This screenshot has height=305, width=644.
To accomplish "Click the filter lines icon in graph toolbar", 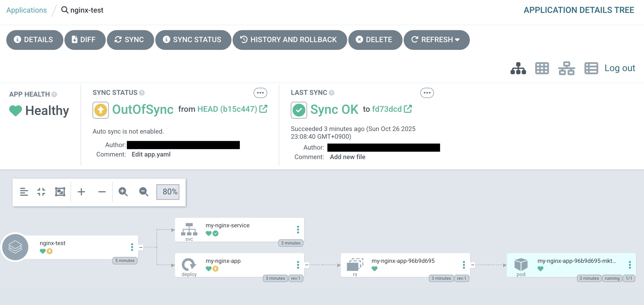I will 24,192.
